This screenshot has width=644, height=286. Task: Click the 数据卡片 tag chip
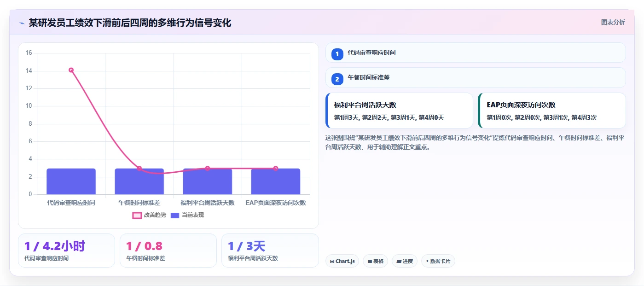pos(438,261)
